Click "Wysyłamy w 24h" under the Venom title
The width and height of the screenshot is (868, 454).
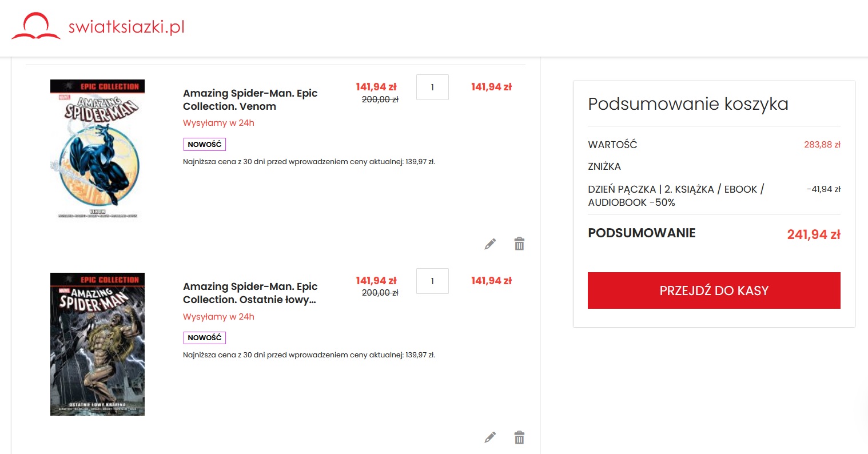[218, 123]
